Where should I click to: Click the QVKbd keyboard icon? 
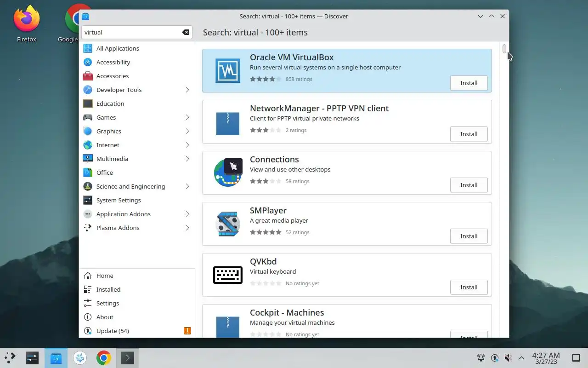(228, 275)
